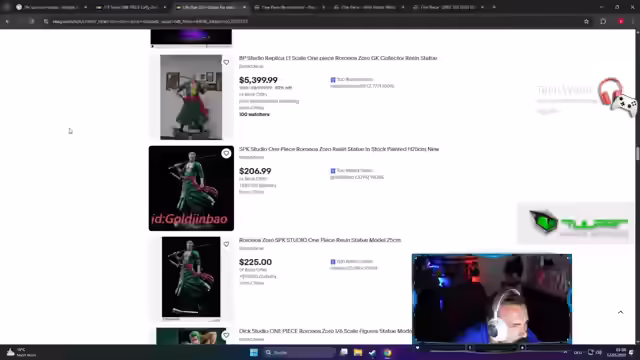
Task: Open the browser extensions icon
Action: [603, 22]
